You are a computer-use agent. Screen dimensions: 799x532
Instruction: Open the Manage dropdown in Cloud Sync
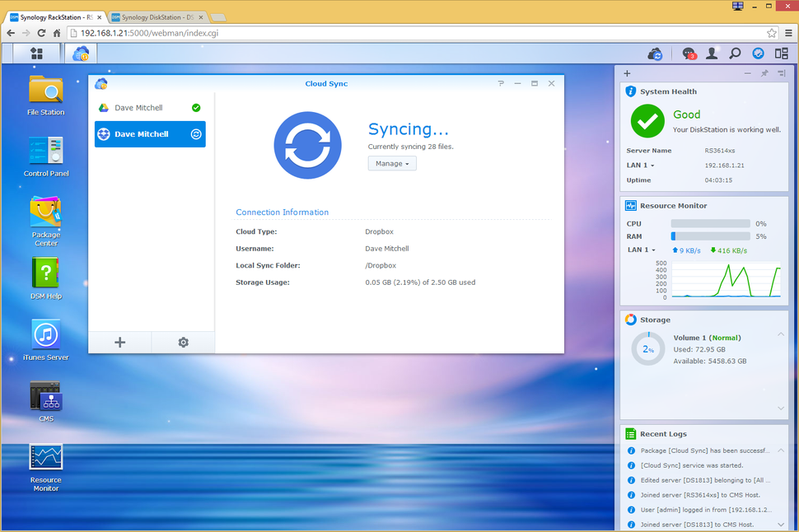click(392, 163)
